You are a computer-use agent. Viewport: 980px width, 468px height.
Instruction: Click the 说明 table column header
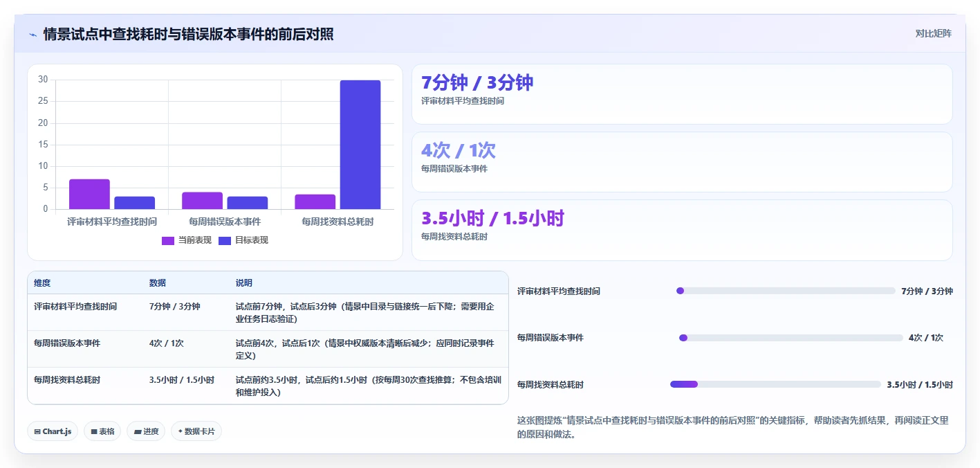[x=244, y=283]
